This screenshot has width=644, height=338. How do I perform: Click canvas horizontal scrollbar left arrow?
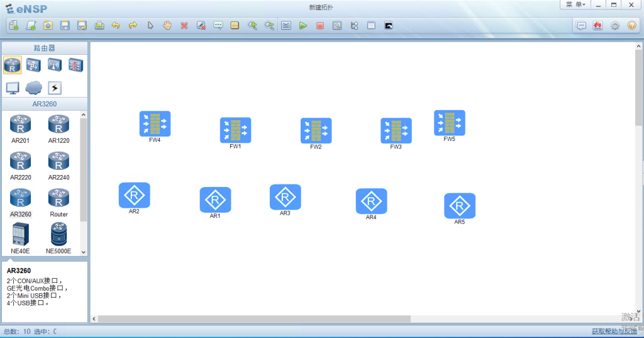94,318
